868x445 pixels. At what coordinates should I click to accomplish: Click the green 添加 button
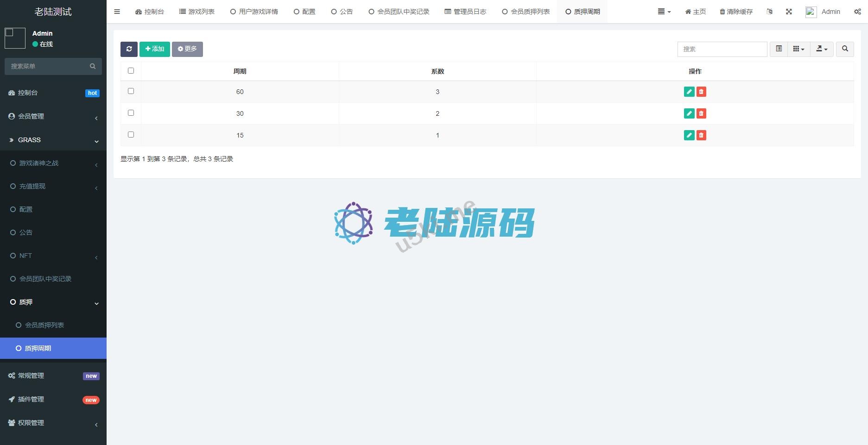[x=155, y=49]
